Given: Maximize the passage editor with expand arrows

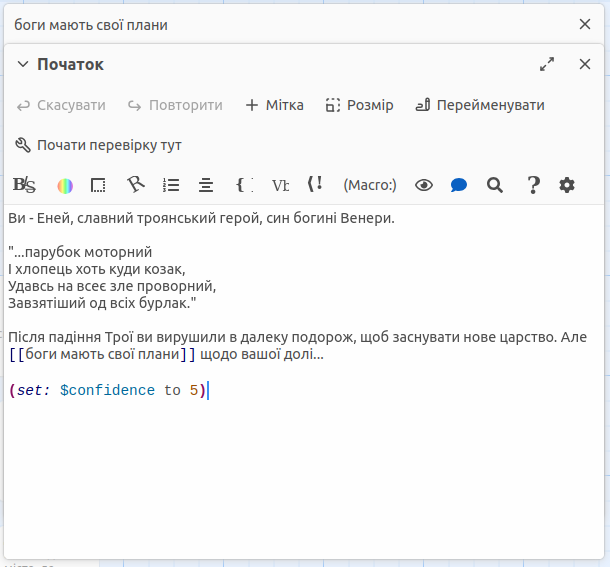Looking at the screenshot, I should point(547,64).
